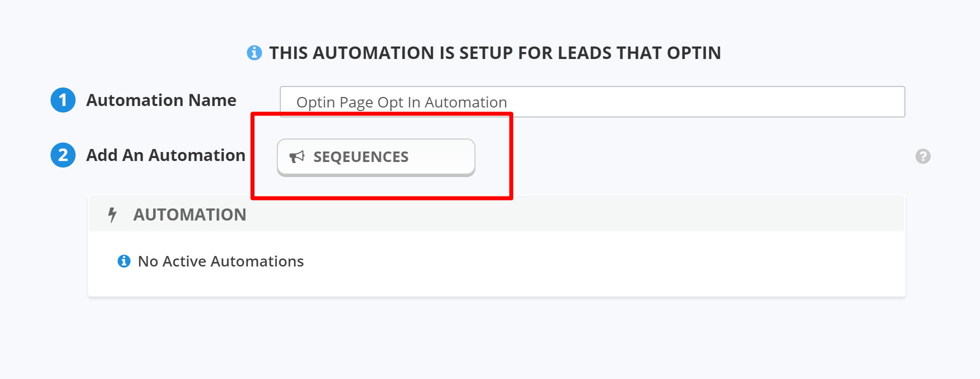The width and height of the screenshot is (980, 379).
Task: Click the gray AUTOMATION panel header bar
Action: point(551,214)
